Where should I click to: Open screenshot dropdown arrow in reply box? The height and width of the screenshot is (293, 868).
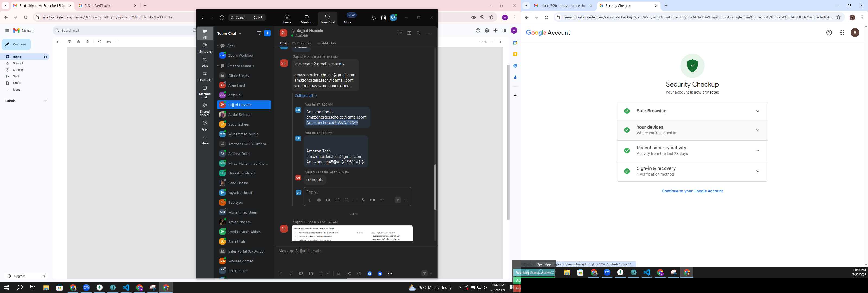[353, 200]
